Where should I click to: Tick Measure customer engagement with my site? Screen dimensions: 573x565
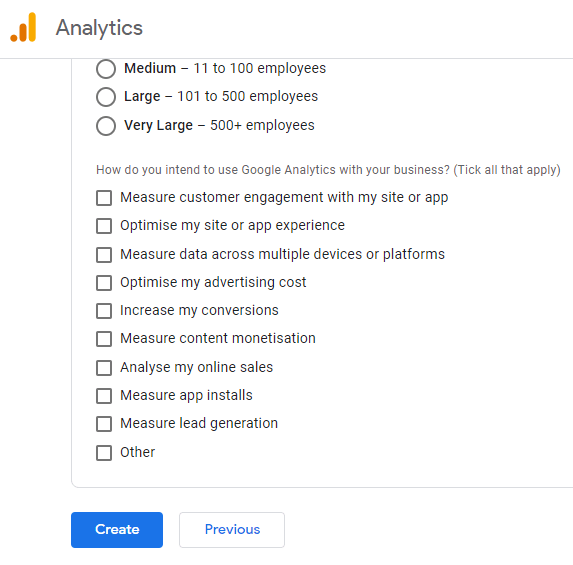pyautogui.click(x=104, y=198)
